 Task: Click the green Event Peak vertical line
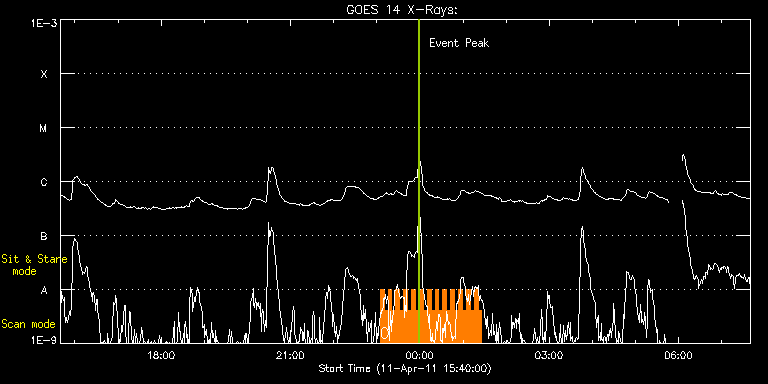[x=419, y=181]
